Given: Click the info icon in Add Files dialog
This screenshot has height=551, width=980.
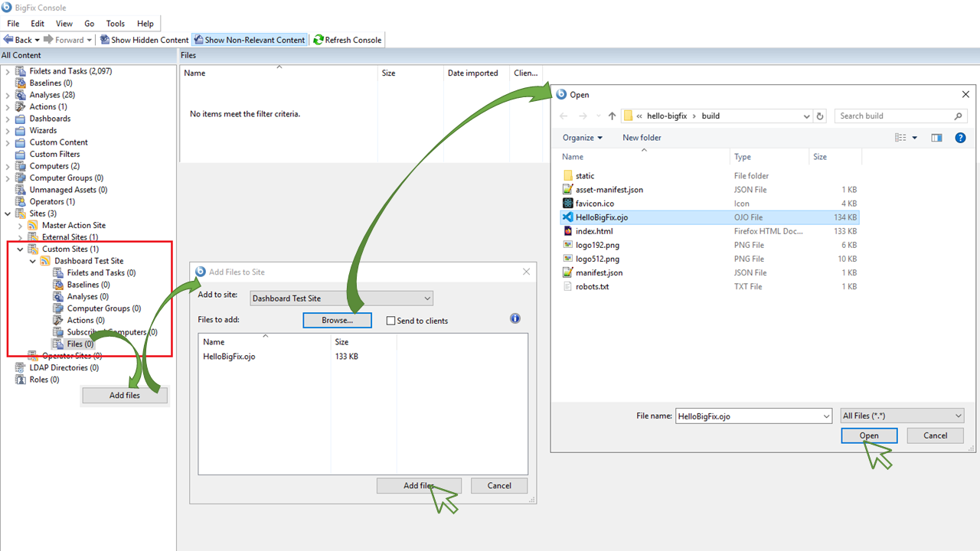Looking at the screenshot, I should [515, 318].
